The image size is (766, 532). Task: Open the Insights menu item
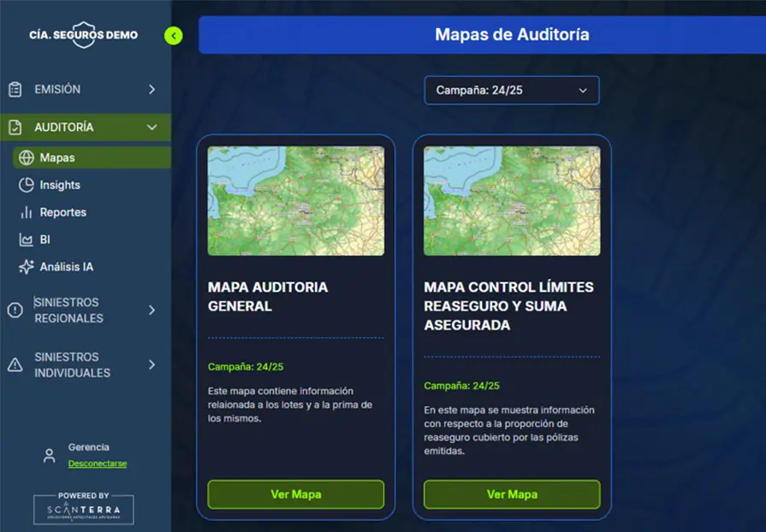60,185
